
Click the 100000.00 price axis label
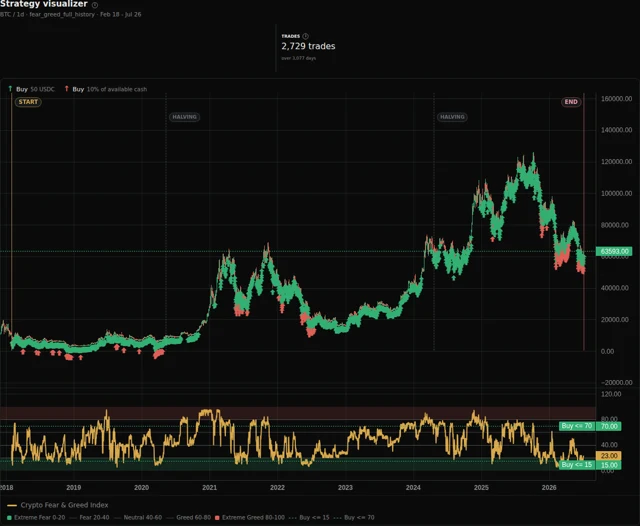tap(616, 193)
